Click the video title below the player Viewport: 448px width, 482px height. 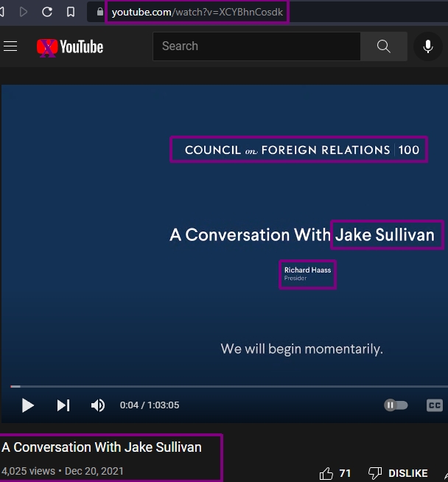[x=102, y=447]
